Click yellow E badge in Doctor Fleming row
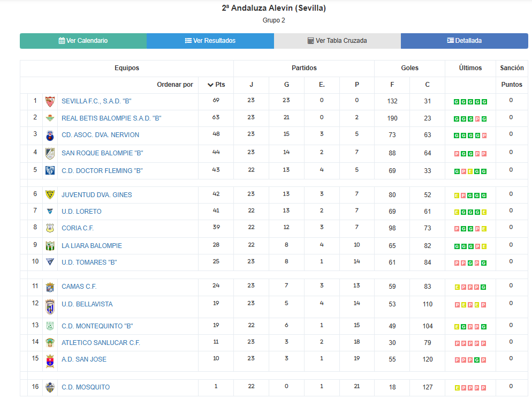This screenshot has height=398, width=532. click(x=470, y=171)
